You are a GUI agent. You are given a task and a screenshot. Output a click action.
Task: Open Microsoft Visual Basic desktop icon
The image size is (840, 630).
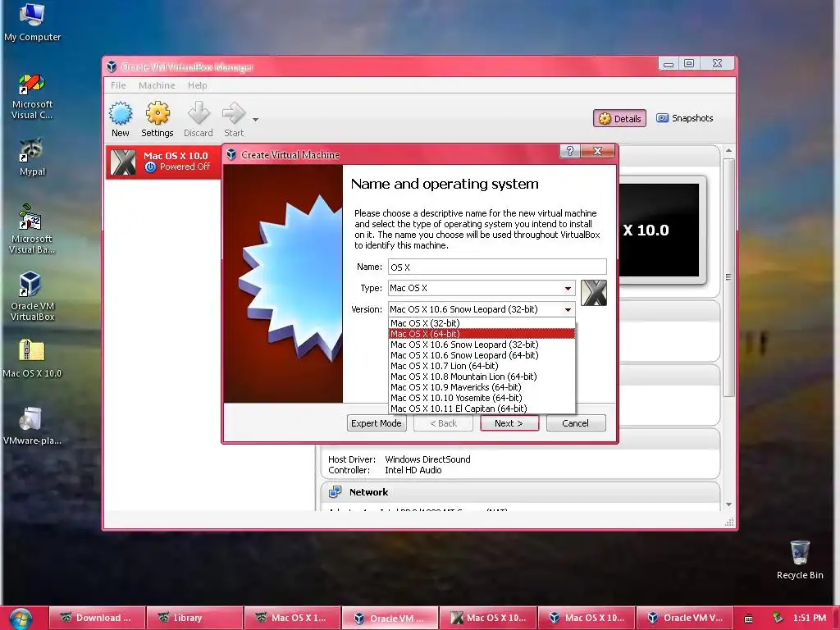pos(32,230)
